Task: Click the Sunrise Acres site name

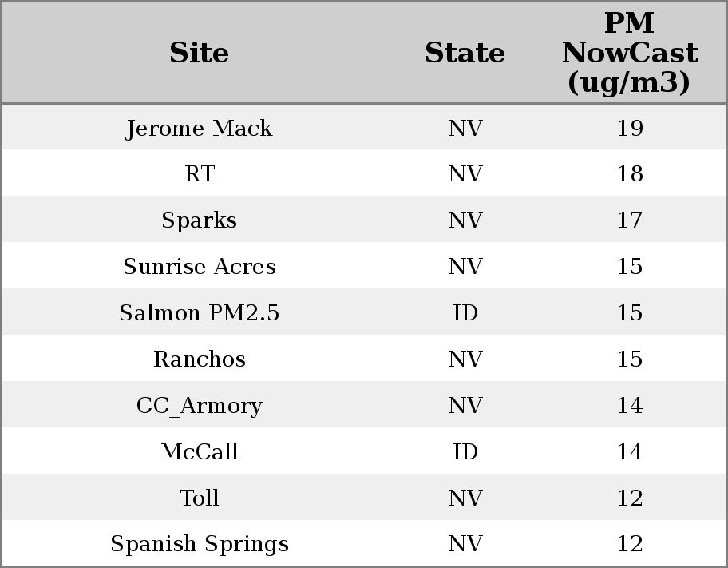Action: [200, 267]
